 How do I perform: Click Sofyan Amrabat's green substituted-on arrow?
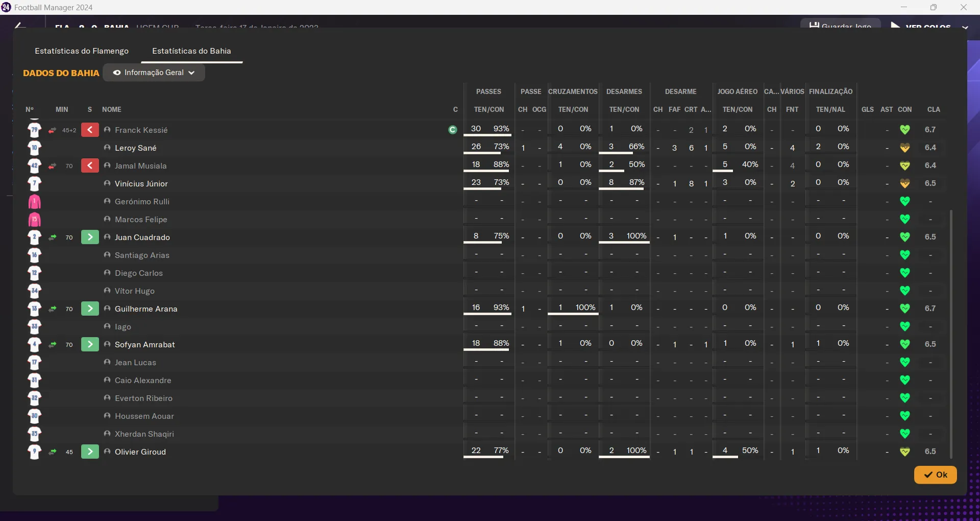(x=90, y=344)
